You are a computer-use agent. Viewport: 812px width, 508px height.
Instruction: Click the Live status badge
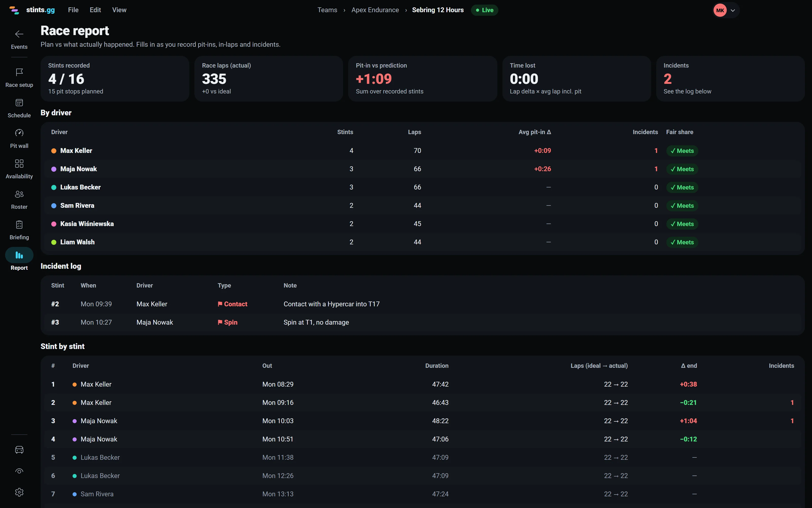tap(484, 10)
